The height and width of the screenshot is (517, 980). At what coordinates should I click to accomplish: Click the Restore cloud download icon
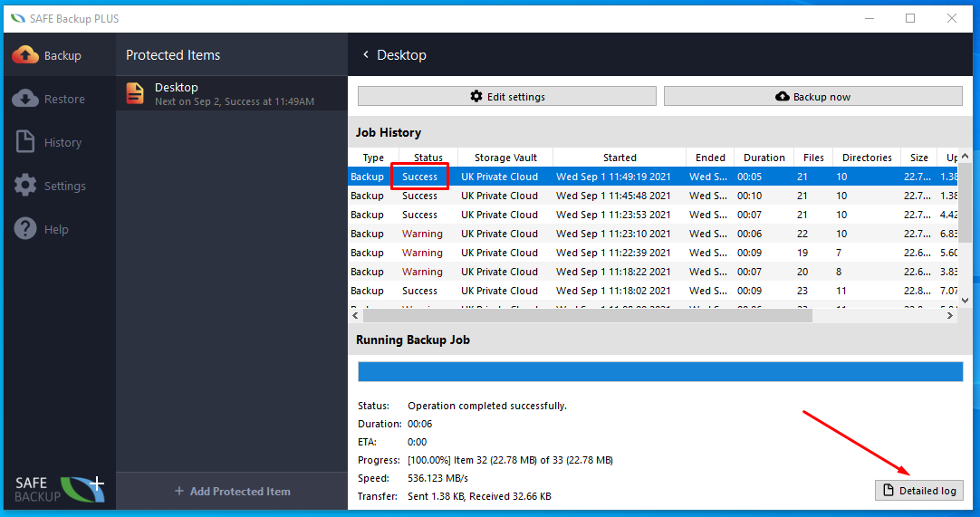(25, 99)
